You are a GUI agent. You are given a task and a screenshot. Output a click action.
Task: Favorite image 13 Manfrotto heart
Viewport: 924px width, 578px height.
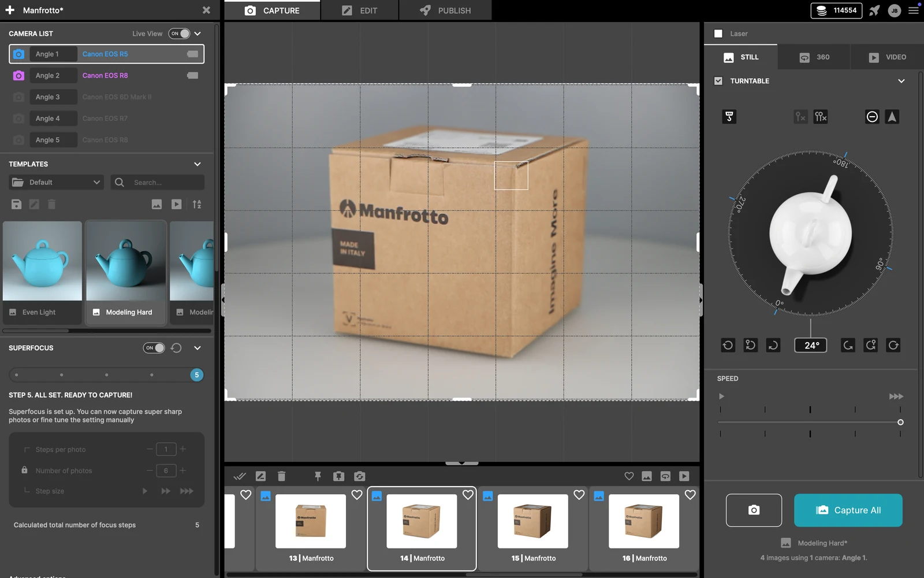[x=357, y=495]
